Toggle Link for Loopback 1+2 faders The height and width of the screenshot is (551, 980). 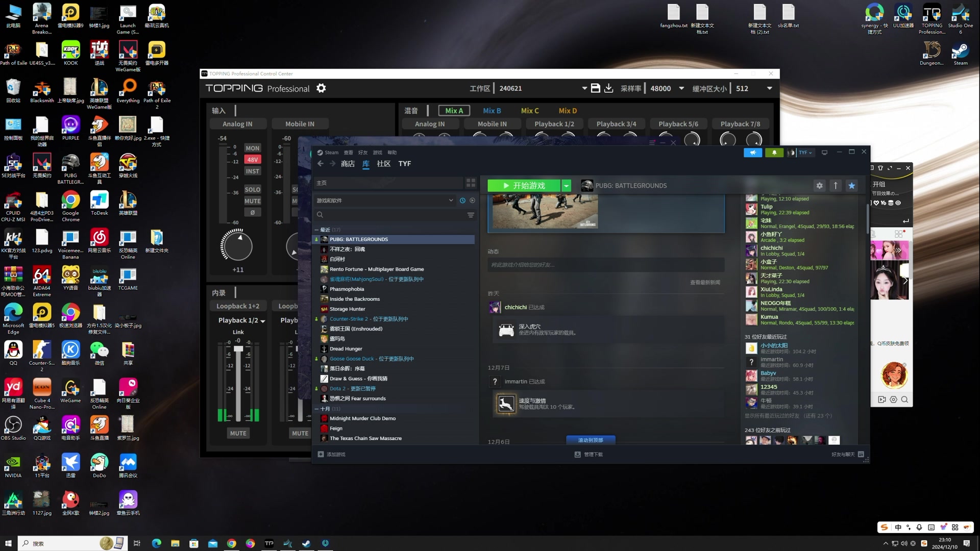click(238, 332)
